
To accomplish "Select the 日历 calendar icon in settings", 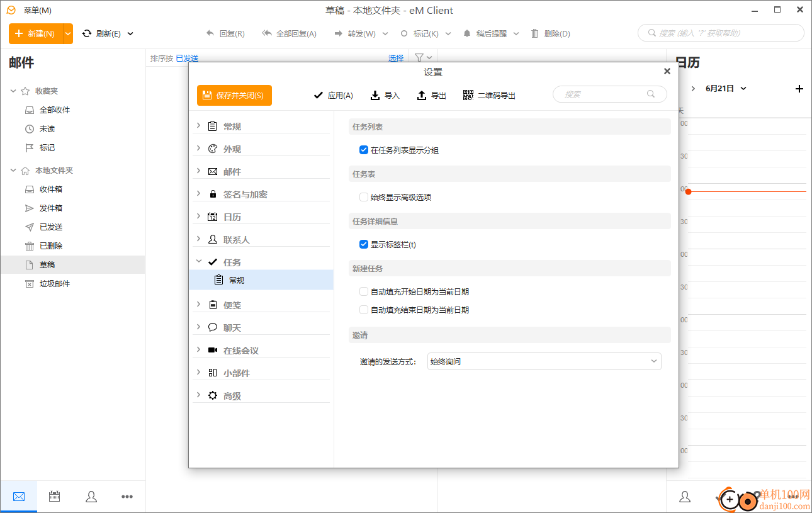I will pyautogui.click(x=213, y=217).
